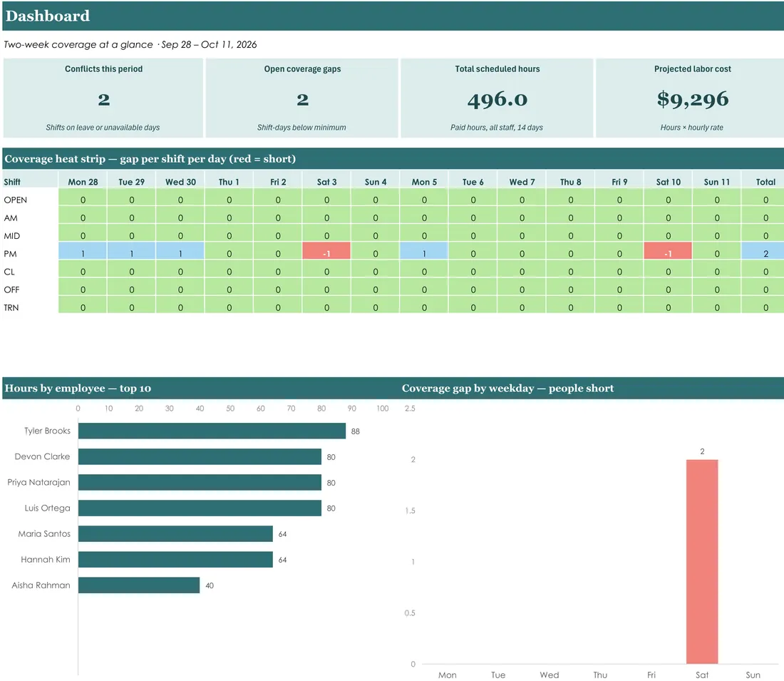
Task: Select the TRN row Total cell
Action: (763, 304)
